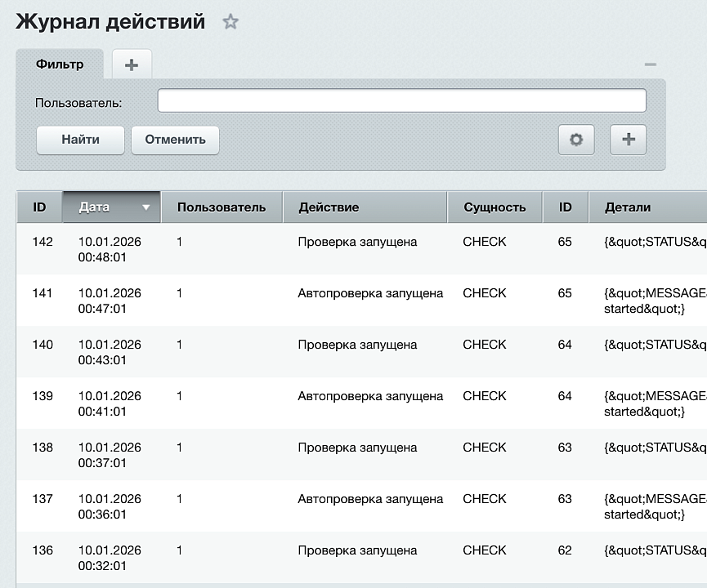Click the Журнал действий page title

pyautogui.click(x=110, y=21)
